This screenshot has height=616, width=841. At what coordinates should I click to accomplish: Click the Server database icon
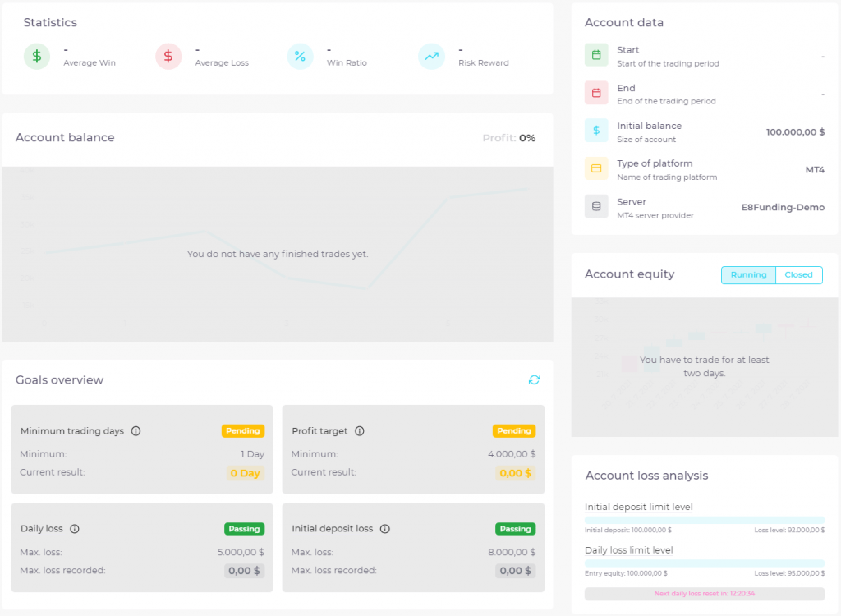click(x=596, y=206)
